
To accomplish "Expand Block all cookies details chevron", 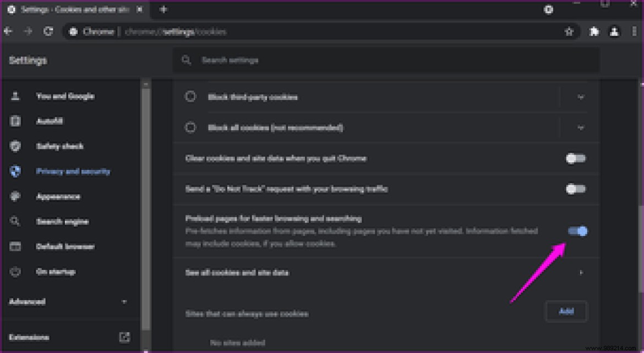I will tap(581, 127).
